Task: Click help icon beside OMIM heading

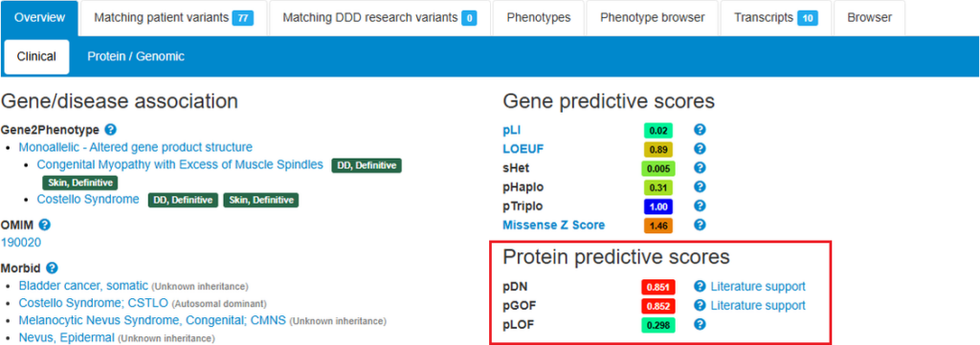Action: pos(44,226)
